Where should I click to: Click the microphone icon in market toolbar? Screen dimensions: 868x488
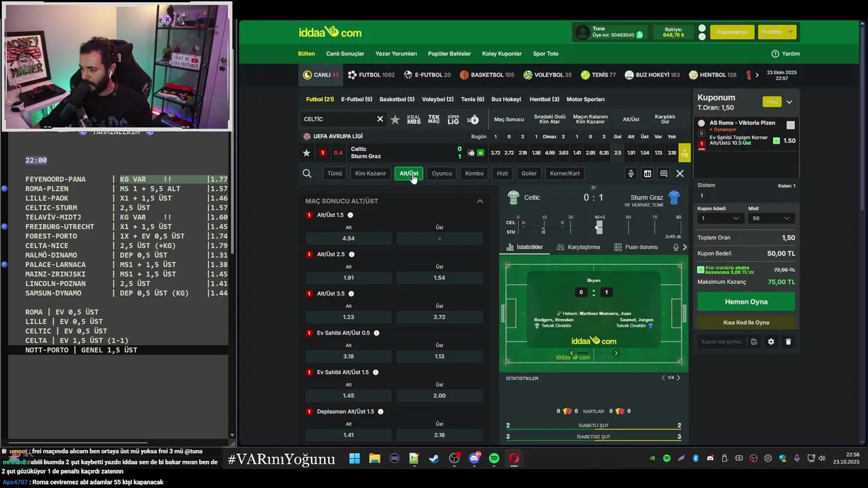[631, 174]
